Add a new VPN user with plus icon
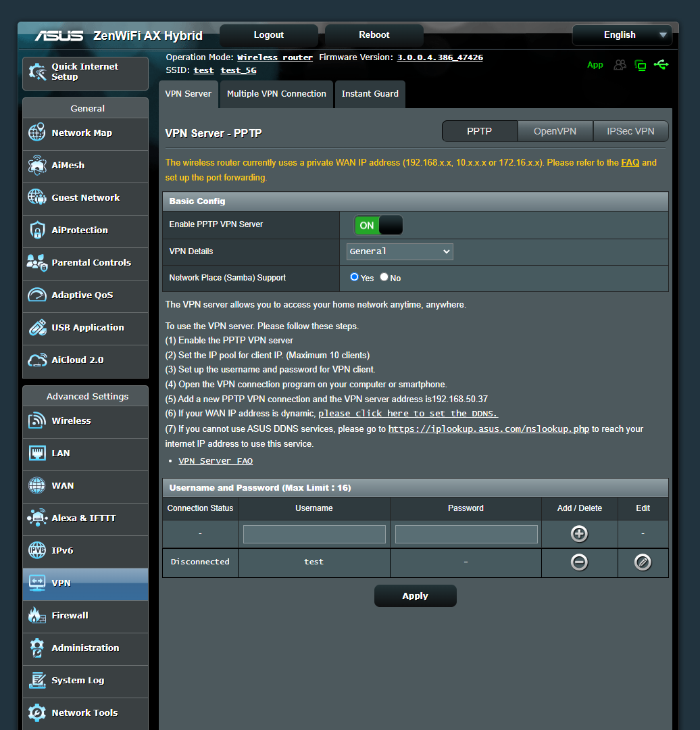 pyautogui.click(x=579, y=533)
